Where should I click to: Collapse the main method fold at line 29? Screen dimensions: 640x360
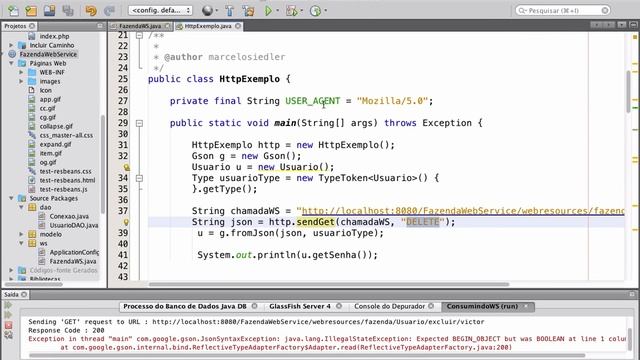click(139, 123)
